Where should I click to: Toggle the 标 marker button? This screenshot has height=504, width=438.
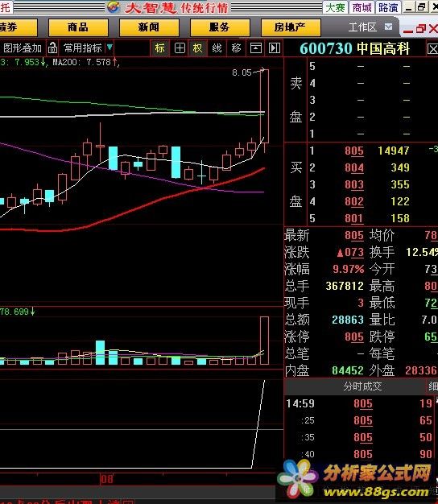(159, 48)
